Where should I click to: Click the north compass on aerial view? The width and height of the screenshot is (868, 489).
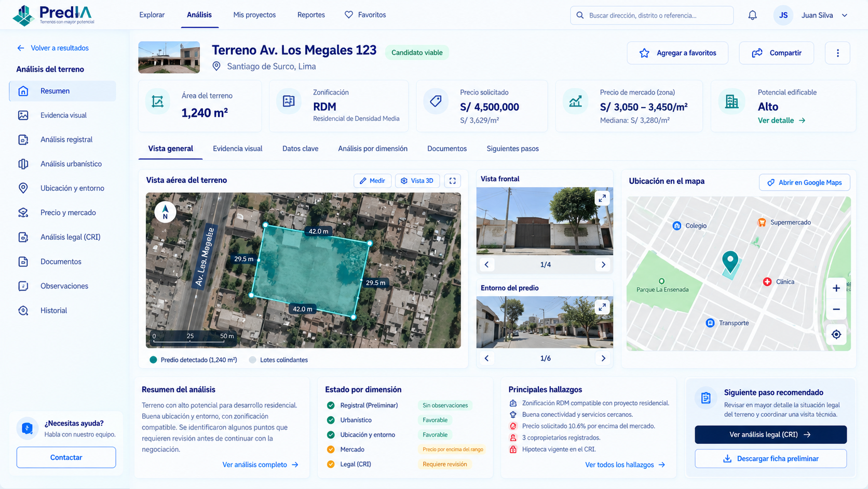[165, 212]
